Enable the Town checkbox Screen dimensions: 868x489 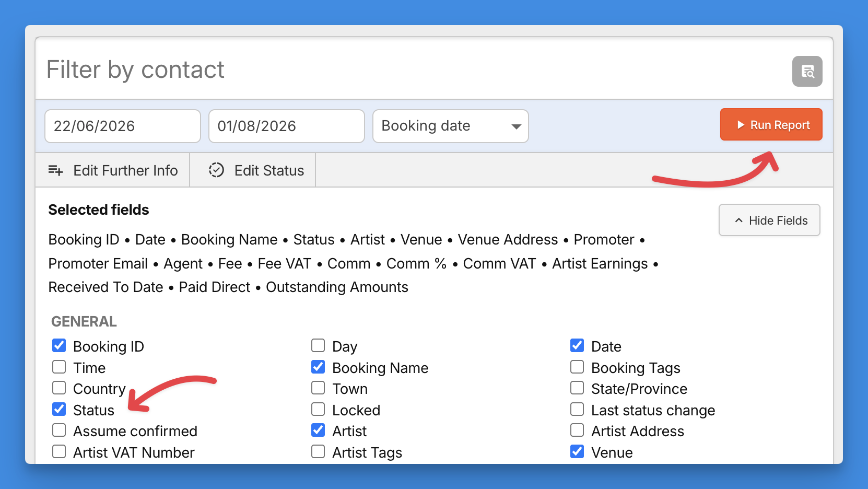point(318,388)
